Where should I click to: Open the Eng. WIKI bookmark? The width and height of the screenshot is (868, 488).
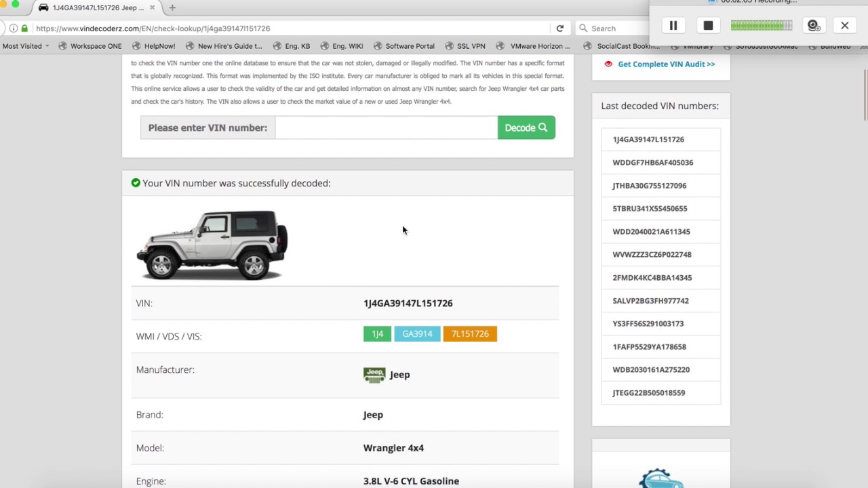pos(342,46)
